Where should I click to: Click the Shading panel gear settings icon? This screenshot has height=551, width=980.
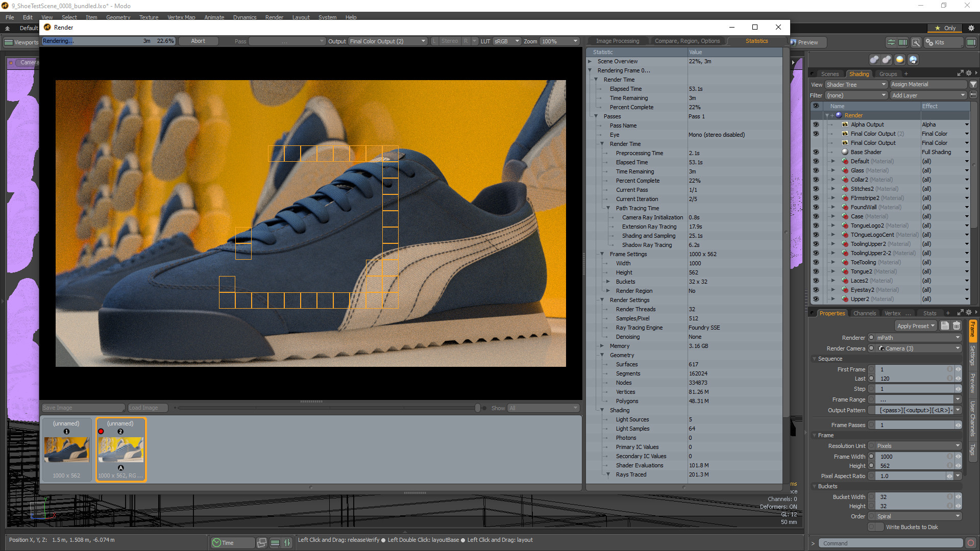pyautogui.click(x=968, y=73)
